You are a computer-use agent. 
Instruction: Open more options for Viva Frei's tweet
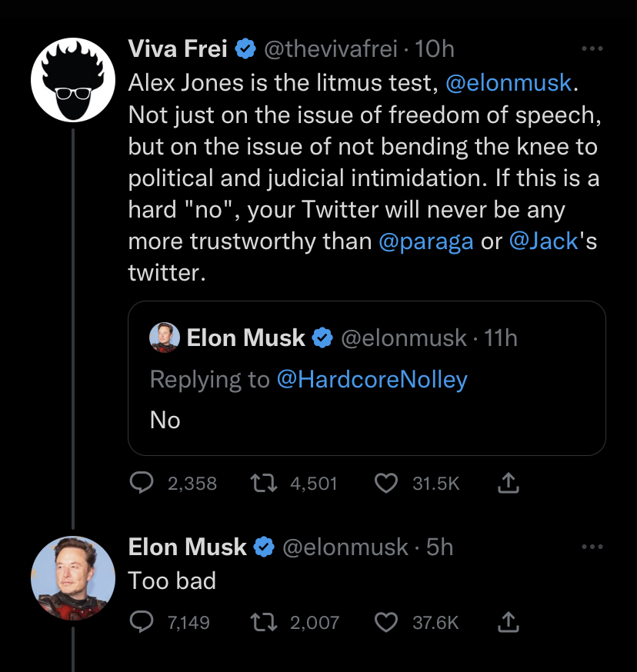point(592,49)
